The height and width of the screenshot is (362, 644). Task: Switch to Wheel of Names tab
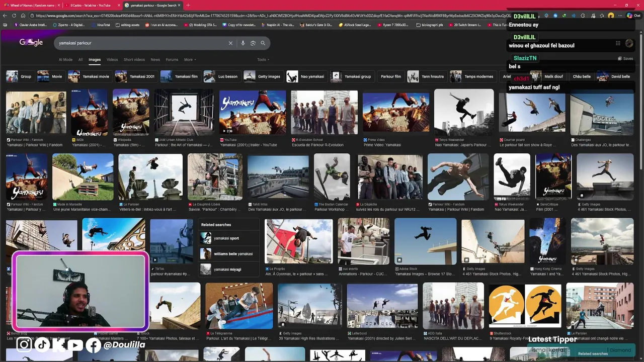(30, 5)
